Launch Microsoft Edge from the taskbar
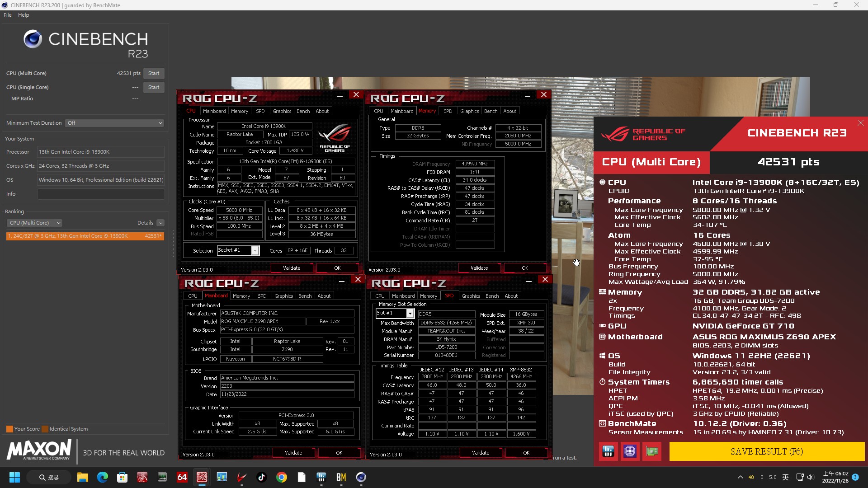This screenshot has height=488, width=868. (x=102, y=477)
